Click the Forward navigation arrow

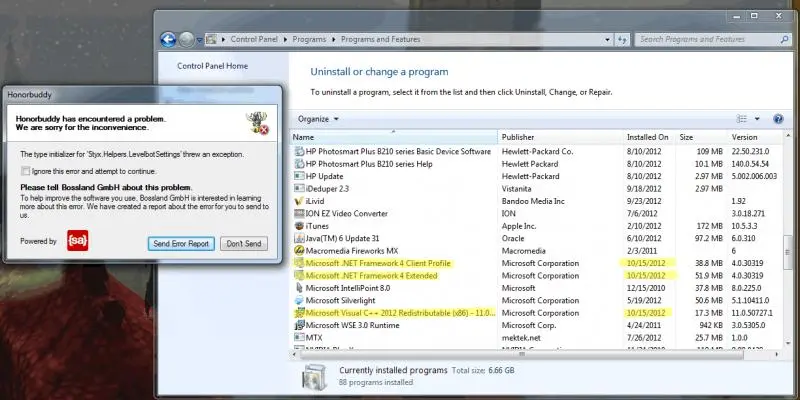click(186, 39)
